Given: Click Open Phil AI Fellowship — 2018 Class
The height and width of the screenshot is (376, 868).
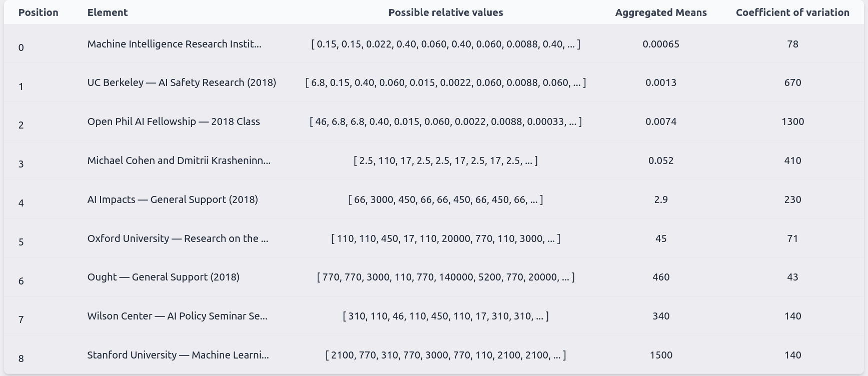Looking at the screenshot, I should (x=174, y=121).
